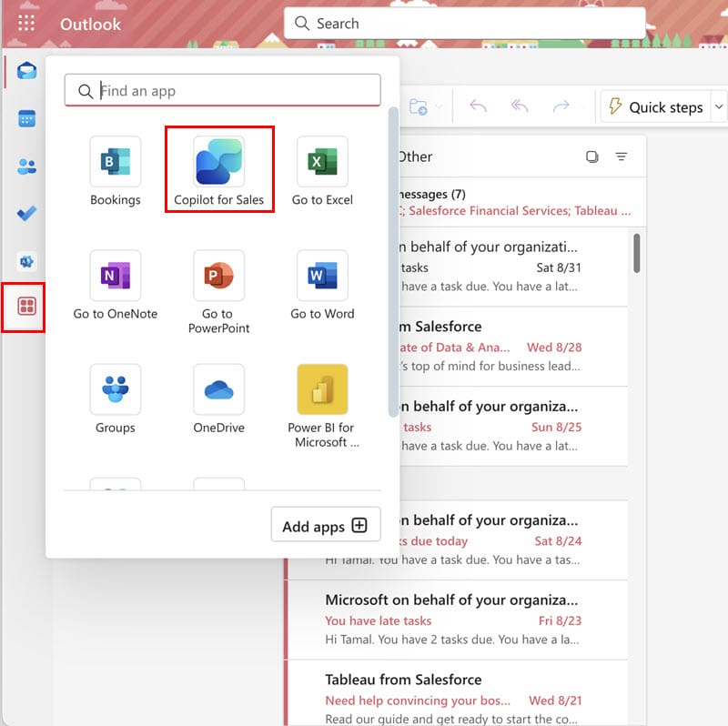Click the Reply arrow icon
The image size is (728, 726).
point(478,106)
